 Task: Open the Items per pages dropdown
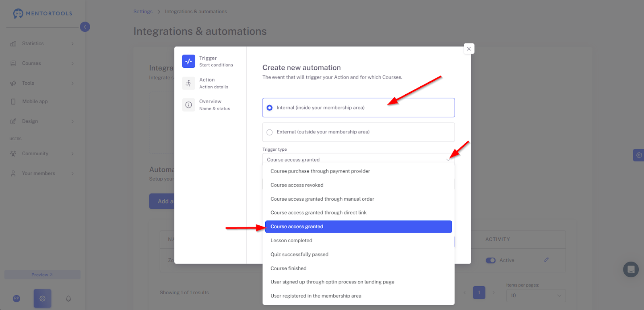pyautogui.click(x=536, y=295)
